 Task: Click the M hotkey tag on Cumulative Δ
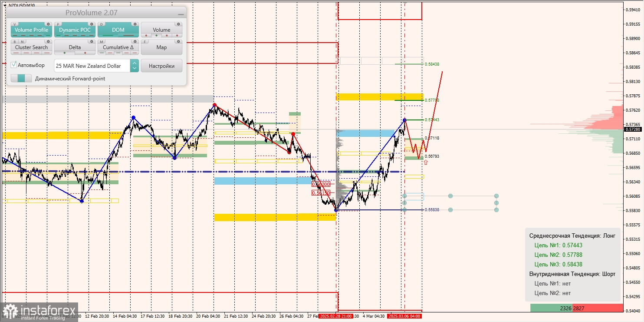102,42
